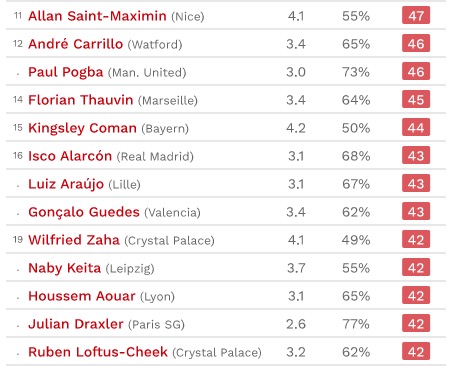This screenshot has width=449, height=366.
Task: Select Houssem Aouar's name
Action: 82,296
